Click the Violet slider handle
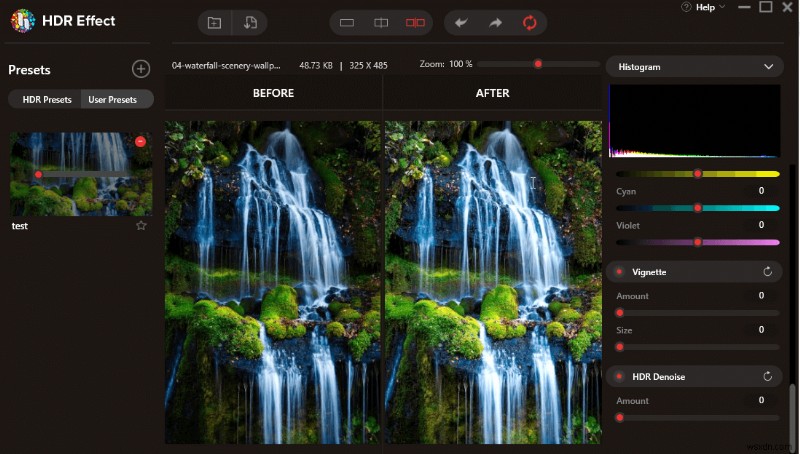 tap(697, 242)
